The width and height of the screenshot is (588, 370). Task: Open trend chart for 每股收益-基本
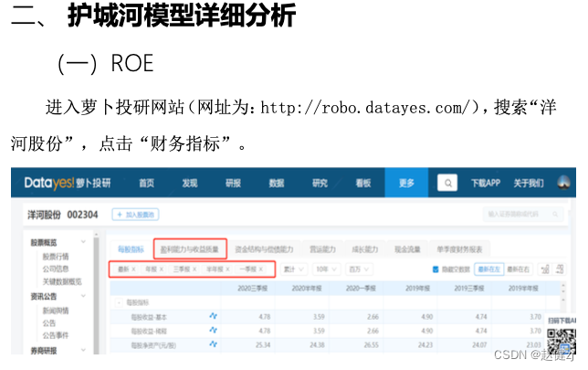[213, 316]
